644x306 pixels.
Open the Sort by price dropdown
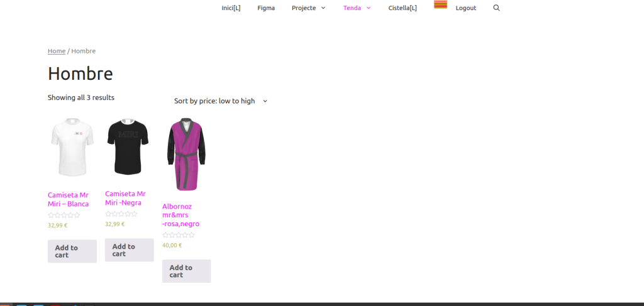220,101
